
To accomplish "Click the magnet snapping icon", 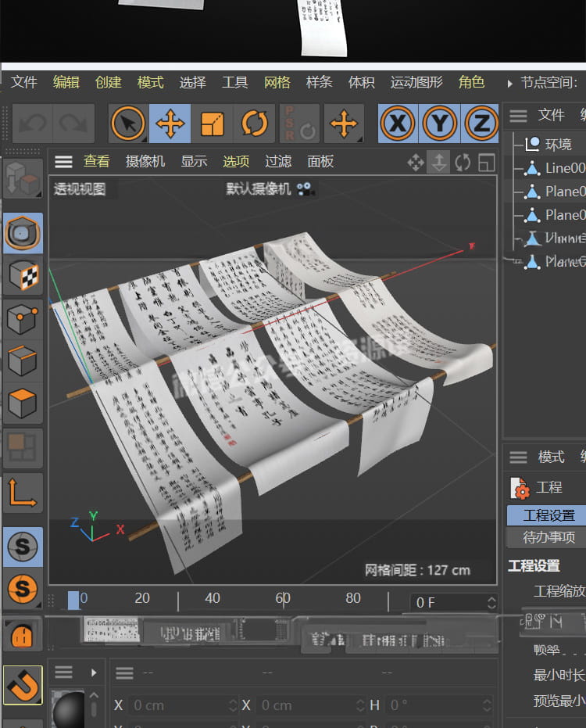I will coord(23,685).
